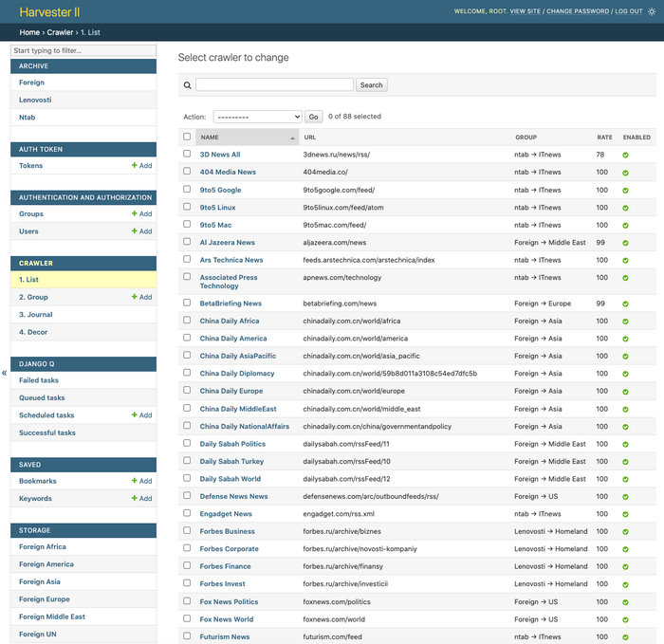Click the crawler search text field
This screenshot has width=664, height=644.
click(x=274, y=84)
